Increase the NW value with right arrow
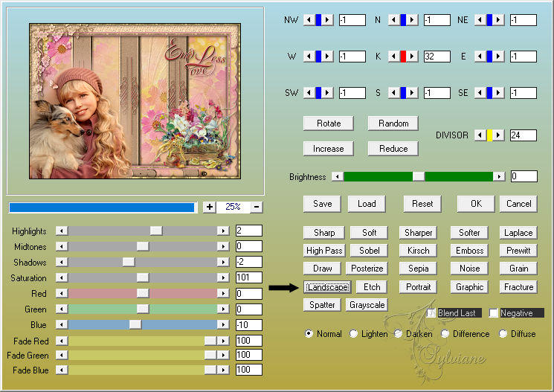The image size is (554, 392). click(x=327, y=20)
